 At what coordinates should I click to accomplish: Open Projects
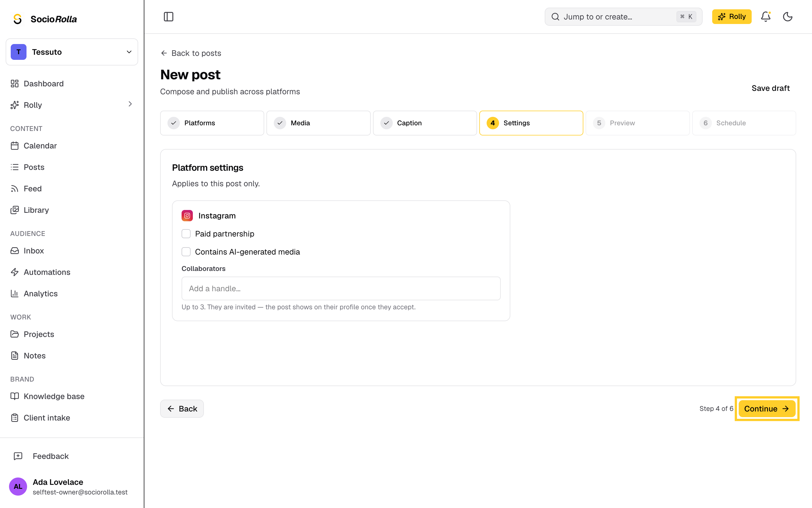tap(72, 334)
